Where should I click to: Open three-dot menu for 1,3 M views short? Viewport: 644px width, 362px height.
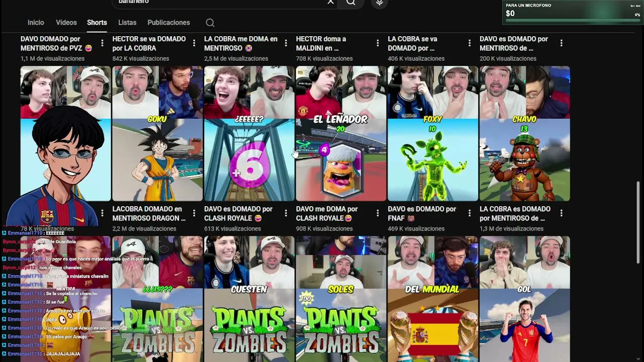tap(561, 214)
